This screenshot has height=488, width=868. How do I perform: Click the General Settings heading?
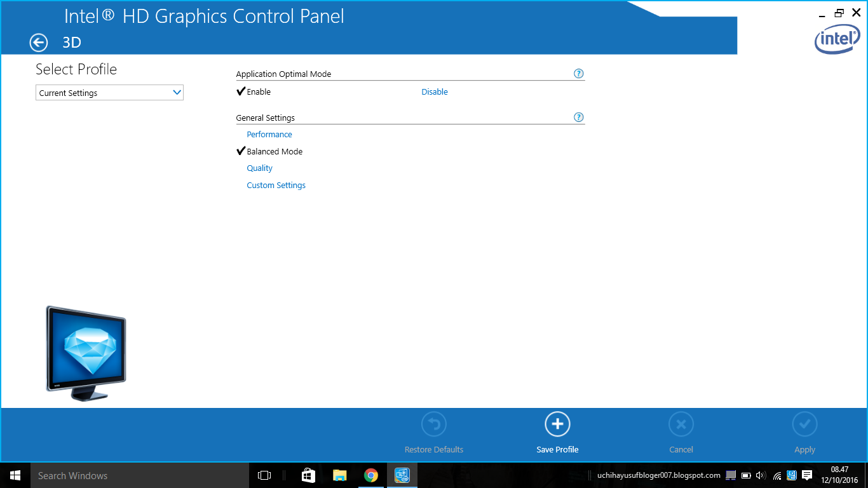point(265,118)
